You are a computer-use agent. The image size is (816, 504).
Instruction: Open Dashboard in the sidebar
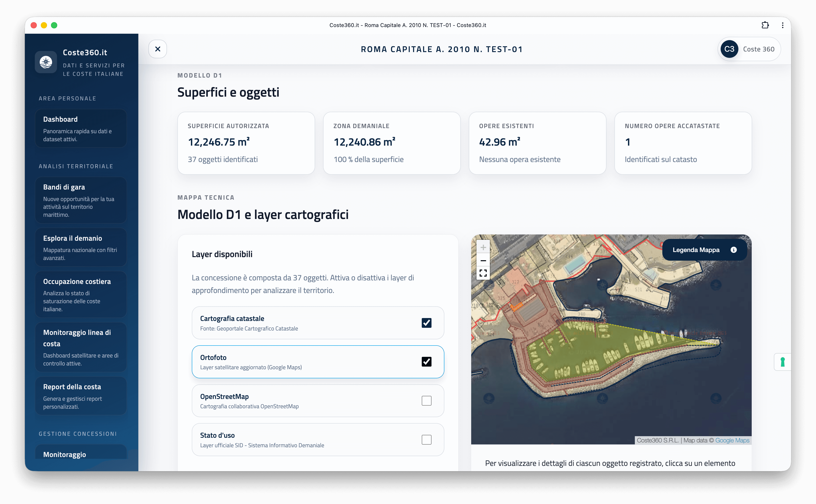click(81, 128)
